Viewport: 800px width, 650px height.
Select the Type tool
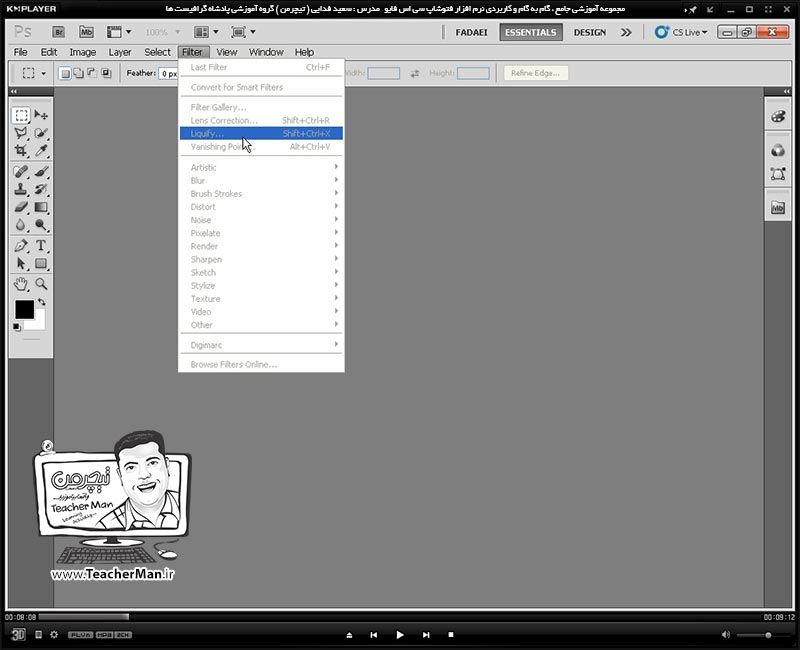pos(41,245)
